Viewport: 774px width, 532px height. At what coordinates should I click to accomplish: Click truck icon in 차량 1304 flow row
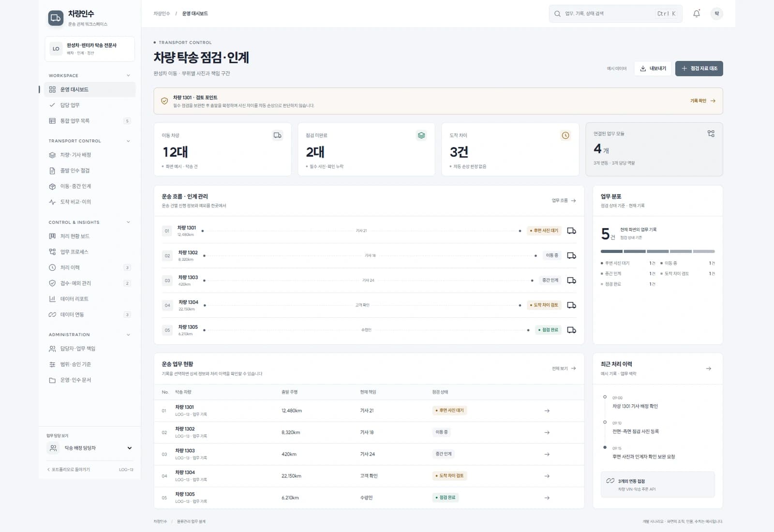click(x=571, y=305)
